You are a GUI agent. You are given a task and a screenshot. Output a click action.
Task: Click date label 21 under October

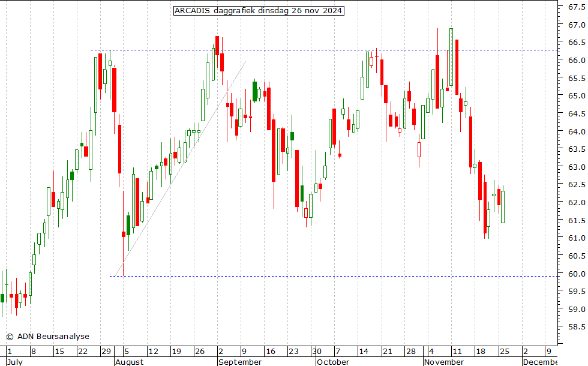point(387,352)
